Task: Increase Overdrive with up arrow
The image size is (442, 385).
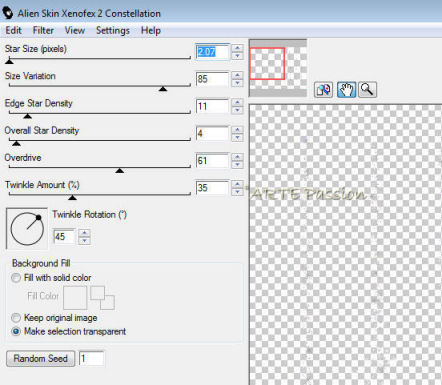Action: (237, 157)
